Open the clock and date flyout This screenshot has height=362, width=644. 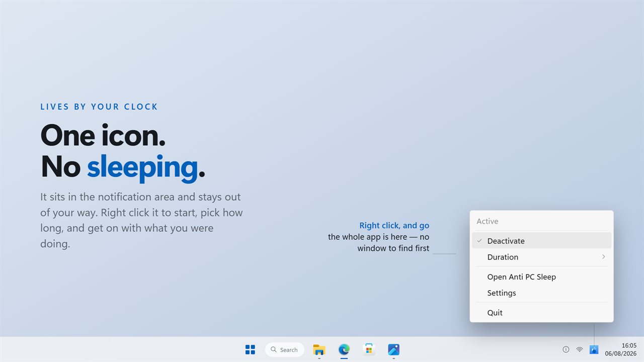pyautogui.click(x=621, y=349)
